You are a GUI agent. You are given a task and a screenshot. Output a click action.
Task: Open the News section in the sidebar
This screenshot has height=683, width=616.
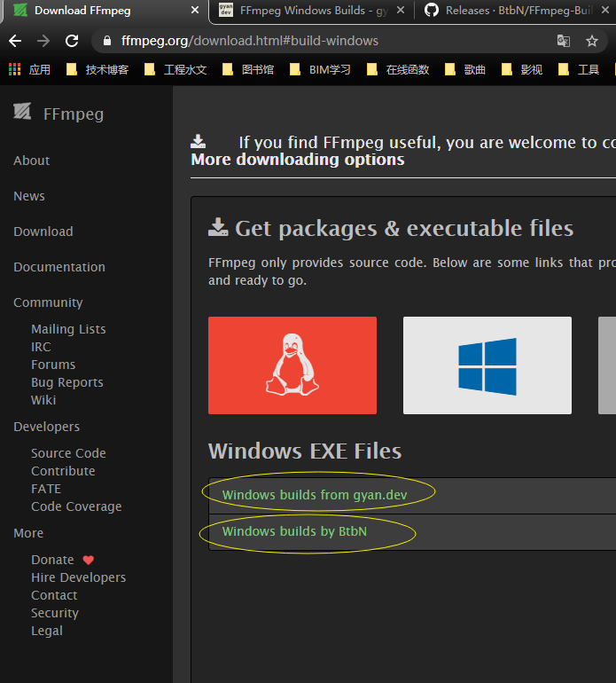(x=29, y=196)
